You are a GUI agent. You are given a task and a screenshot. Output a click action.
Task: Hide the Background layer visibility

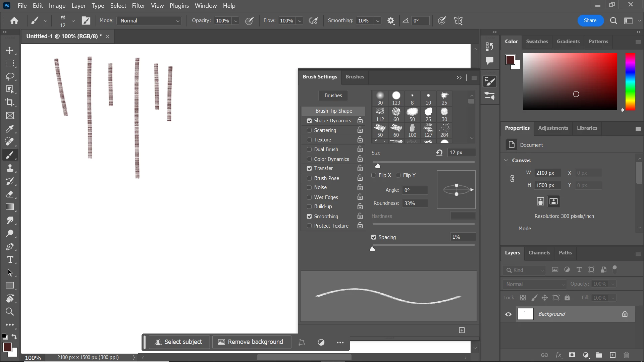coord(508,314)
